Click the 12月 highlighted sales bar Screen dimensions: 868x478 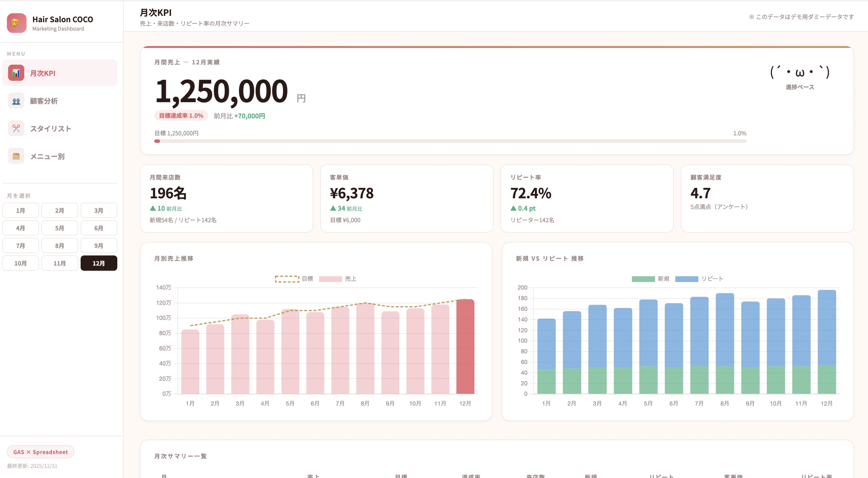coord(465,346)
